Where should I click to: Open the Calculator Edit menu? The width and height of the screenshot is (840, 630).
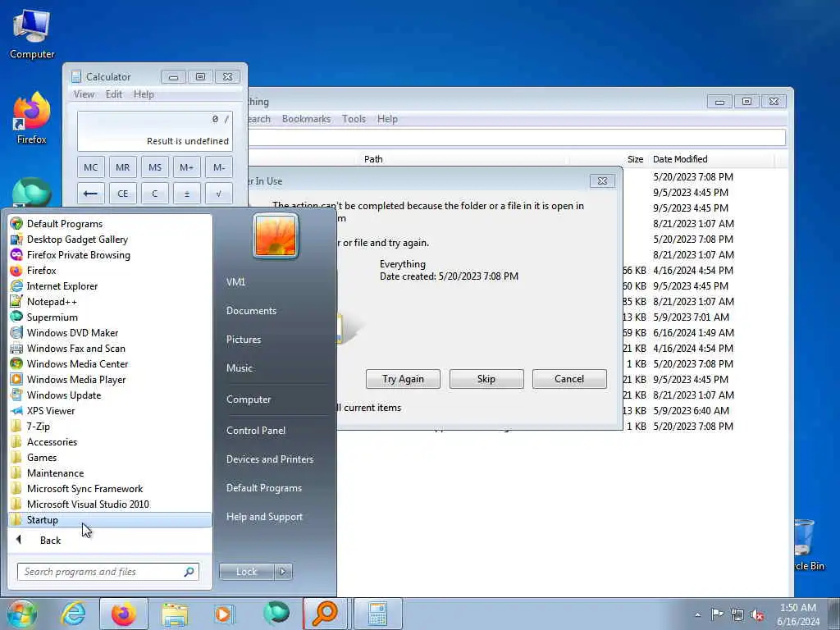coord(114,94)
